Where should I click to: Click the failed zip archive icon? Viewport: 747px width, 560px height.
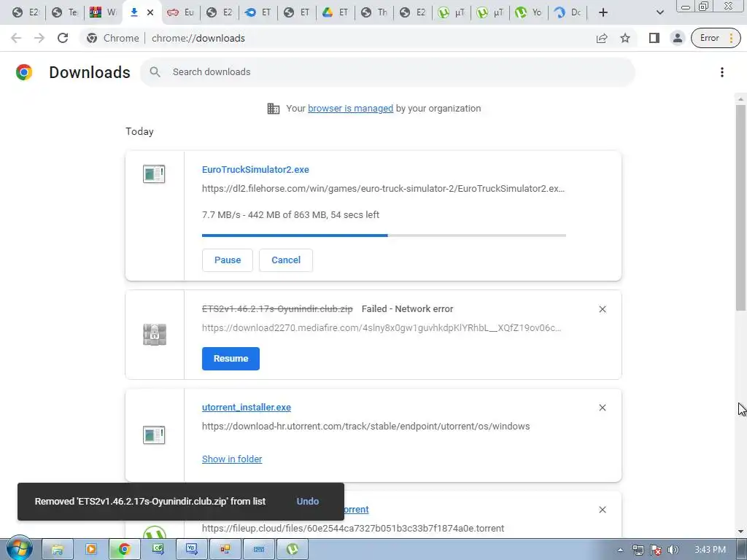click(x=155, y=334)
